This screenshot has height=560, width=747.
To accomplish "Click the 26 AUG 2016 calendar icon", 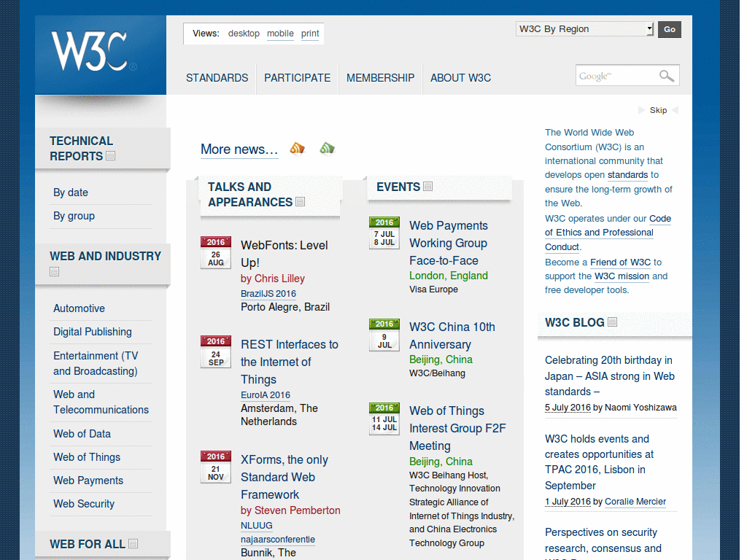I will coord(216,252).
